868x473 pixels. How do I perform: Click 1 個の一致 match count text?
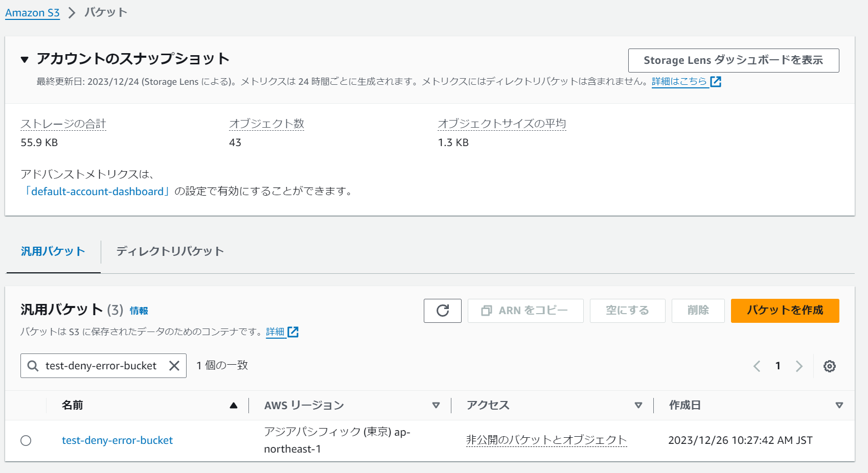point(222,366)
